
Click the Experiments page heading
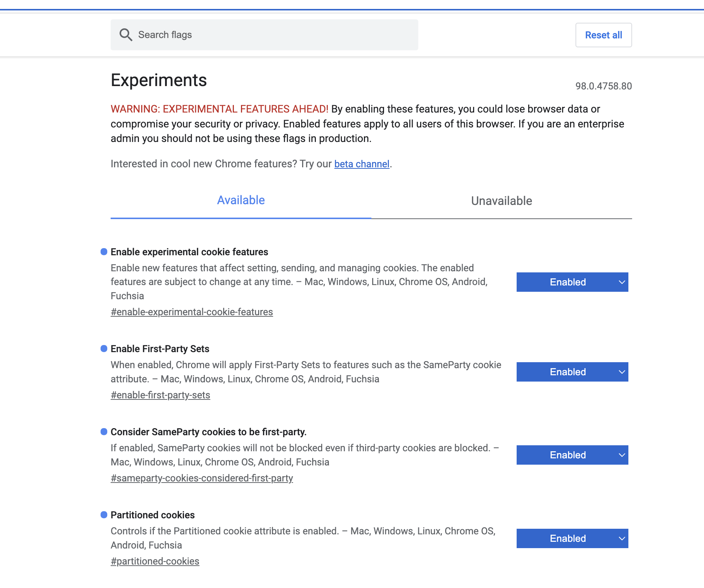(x=159, y=80)
